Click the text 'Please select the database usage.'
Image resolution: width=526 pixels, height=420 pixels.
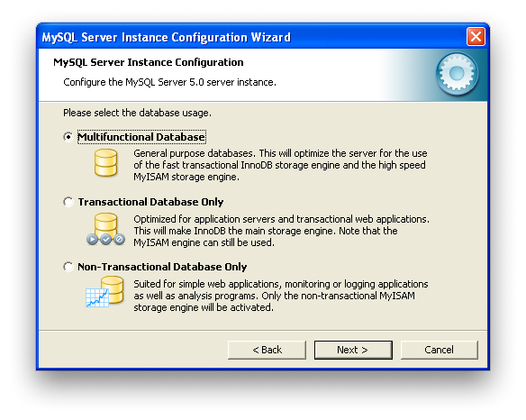point(137,113)
